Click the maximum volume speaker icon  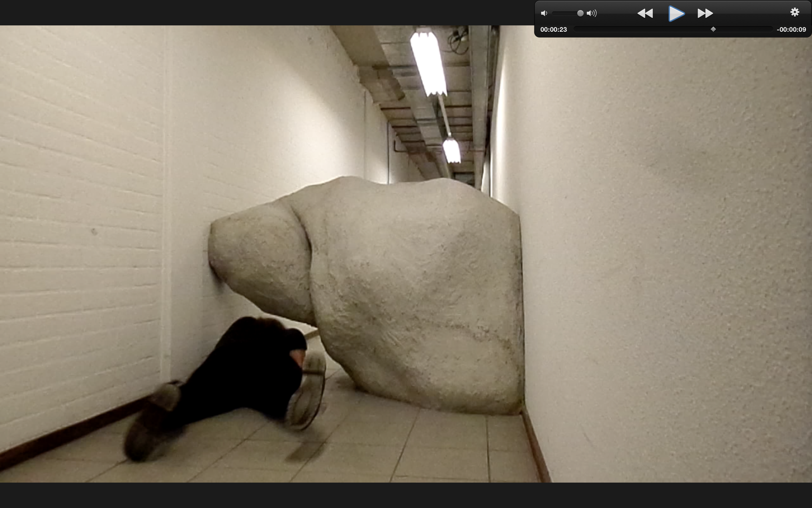click(x=592, y=13)
